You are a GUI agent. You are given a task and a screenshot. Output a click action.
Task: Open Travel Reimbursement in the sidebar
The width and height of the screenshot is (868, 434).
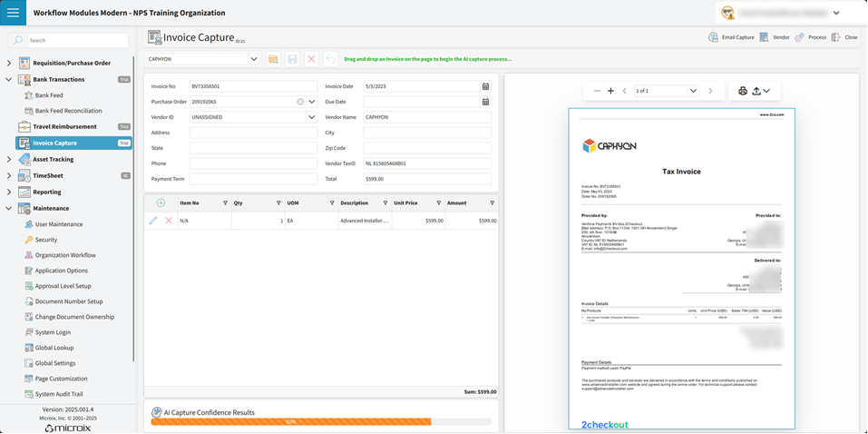(64, 127)
